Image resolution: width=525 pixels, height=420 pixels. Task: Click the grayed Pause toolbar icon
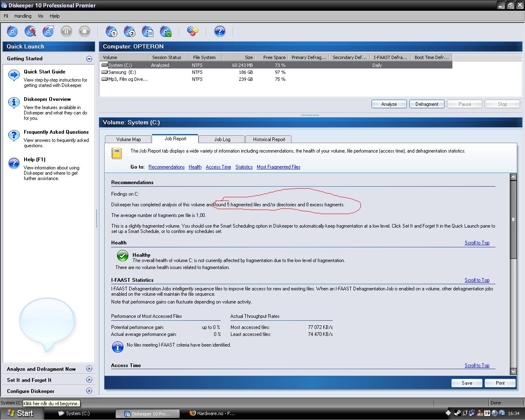pos(66,31)
